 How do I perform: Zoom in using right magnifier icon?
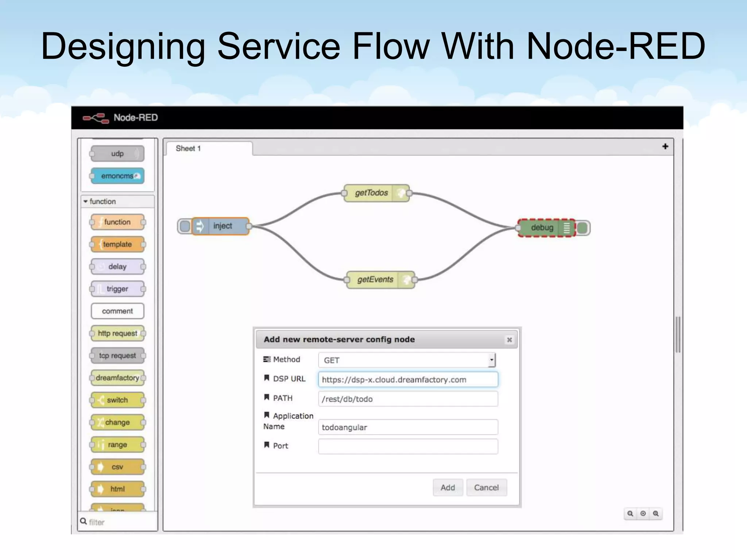[656, 514]
